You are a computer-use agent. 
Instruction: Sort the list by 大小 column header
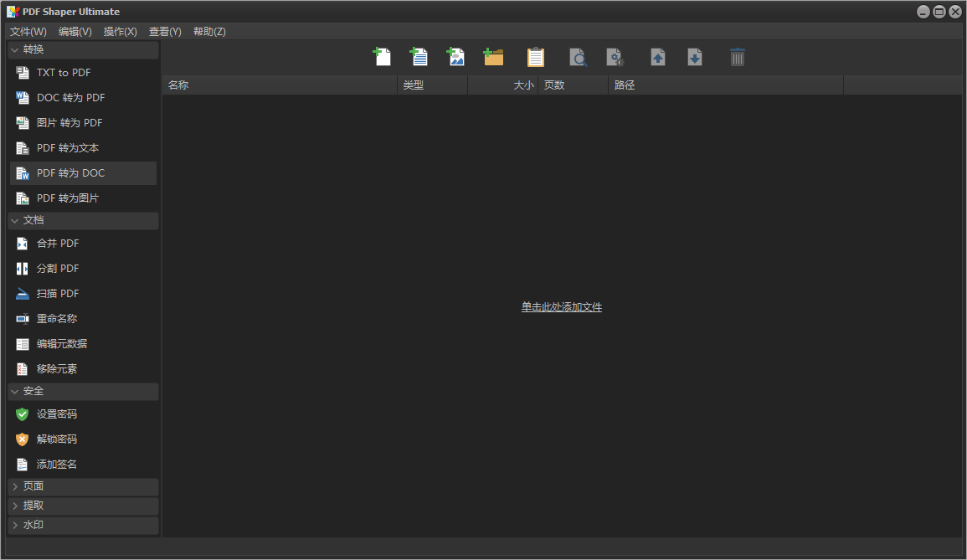(503, 85)
